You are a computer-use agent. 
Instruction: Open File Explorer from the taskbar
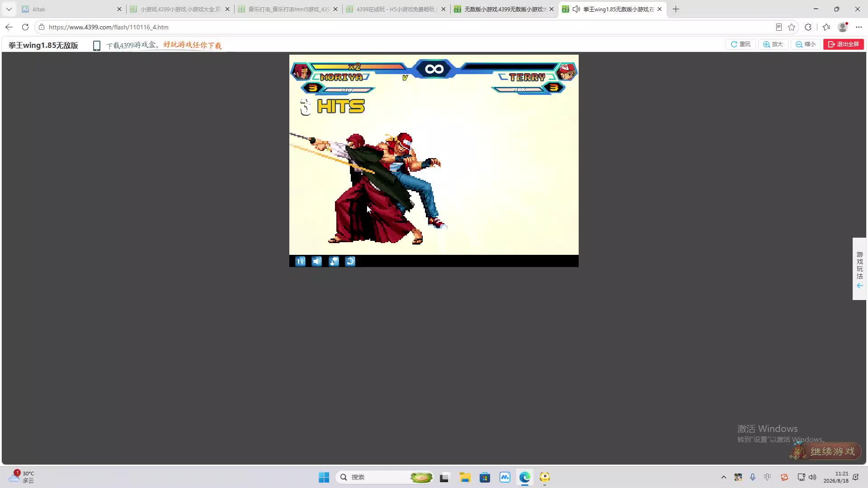pos(465,477)
